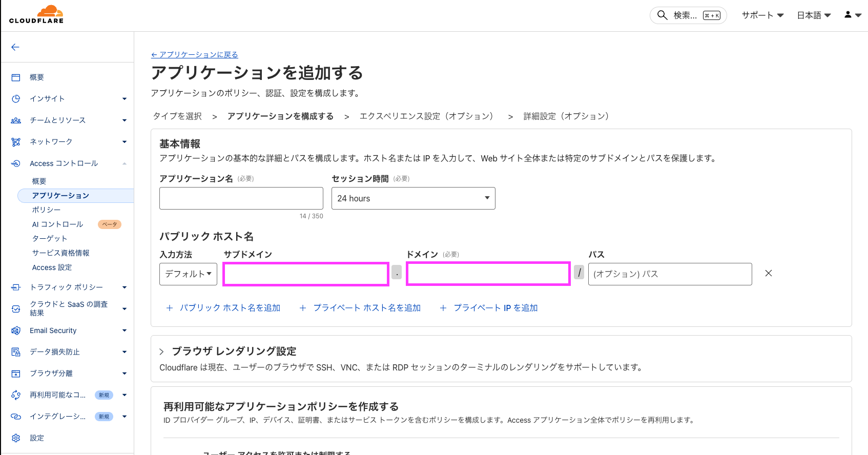Open the user account icon menu
The height and width of the screenshot is (455, 868).
pos(853,15)
